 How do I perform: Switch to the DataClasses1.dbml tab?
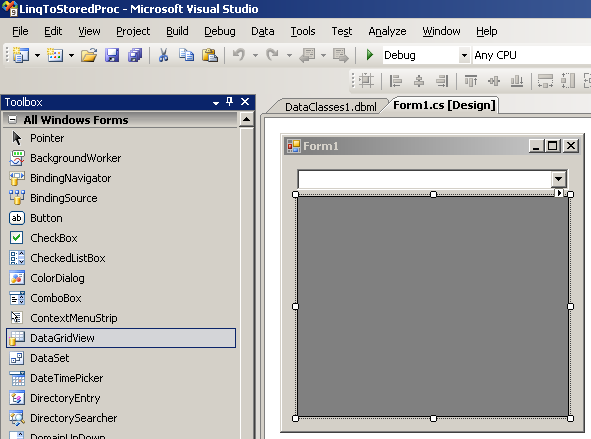(330, 107)
